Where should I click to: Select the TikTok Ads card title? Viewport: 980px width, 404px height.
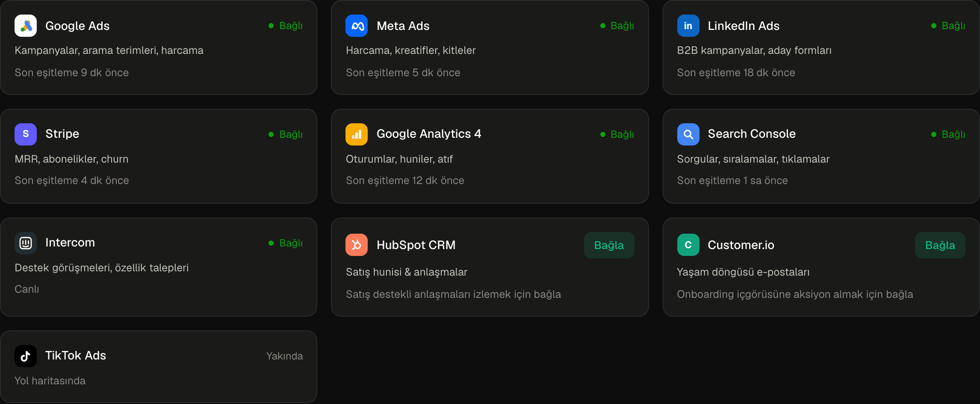click(x=76, y=356)
